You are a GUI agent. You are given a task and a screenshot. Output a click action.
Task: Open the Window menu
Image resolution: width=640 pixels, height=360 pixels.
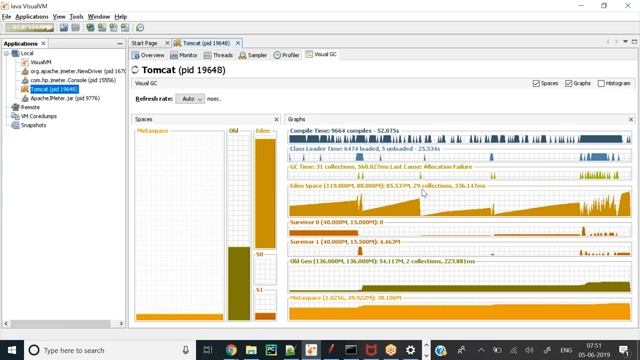(99, 17)
